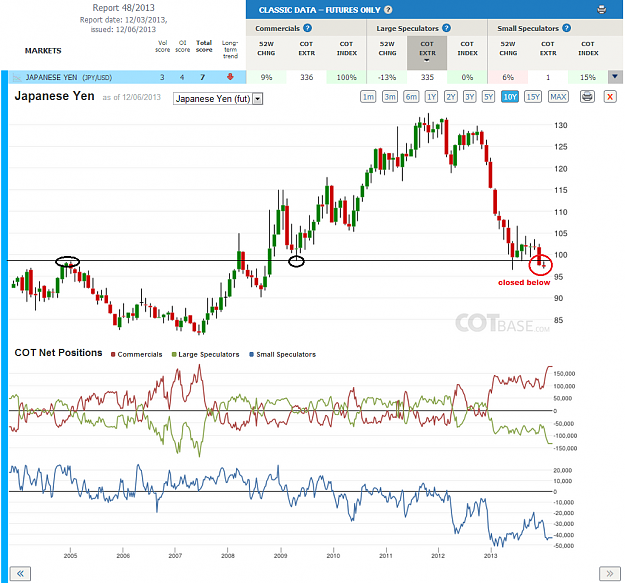Image resolution: width=625 pixels, height=583 pixels.
Task: Go to the previous page with double-left arrows
Action: (x=20, y=574)
